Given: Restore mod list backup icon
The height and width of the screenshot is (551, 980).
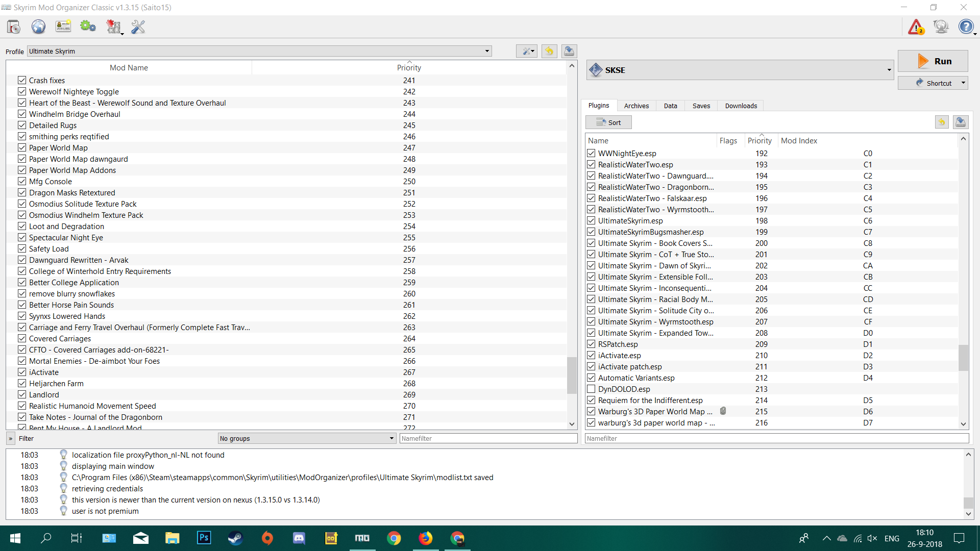Looking at the screenshot, I should tap(549, 51).
